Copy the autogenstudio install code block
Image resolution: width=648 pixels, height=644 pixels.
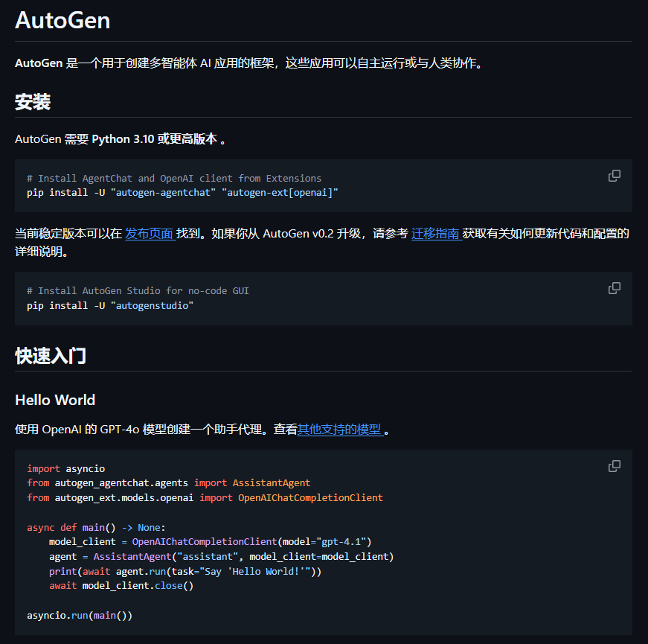point(614,288)
